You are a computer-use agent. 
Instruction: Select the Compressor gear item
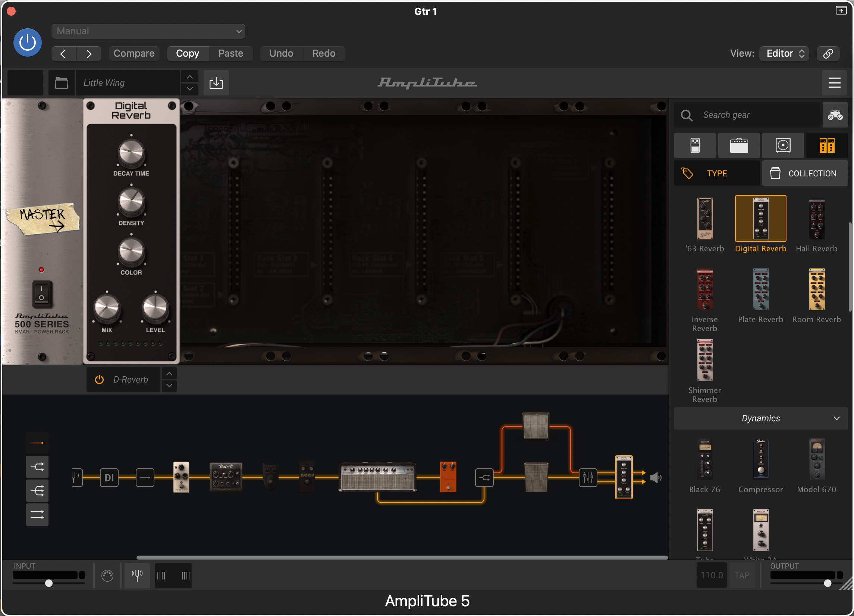(x=761, y=466)
